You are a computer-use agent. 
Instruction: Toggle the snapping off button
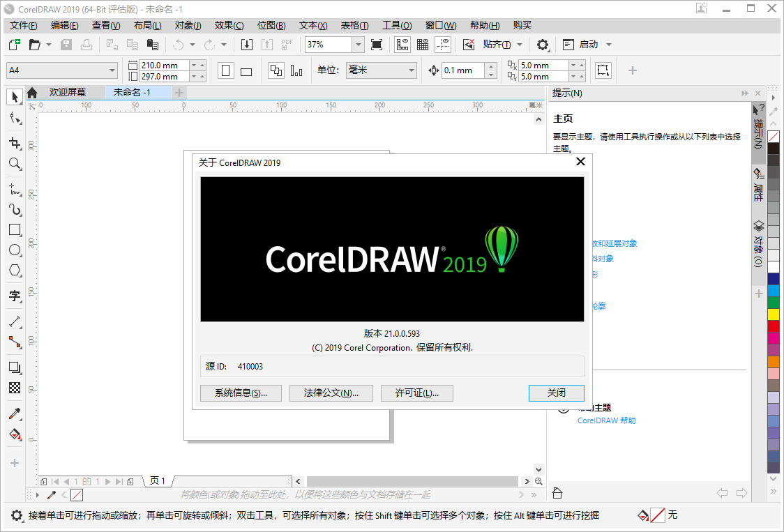click(469, 45)
